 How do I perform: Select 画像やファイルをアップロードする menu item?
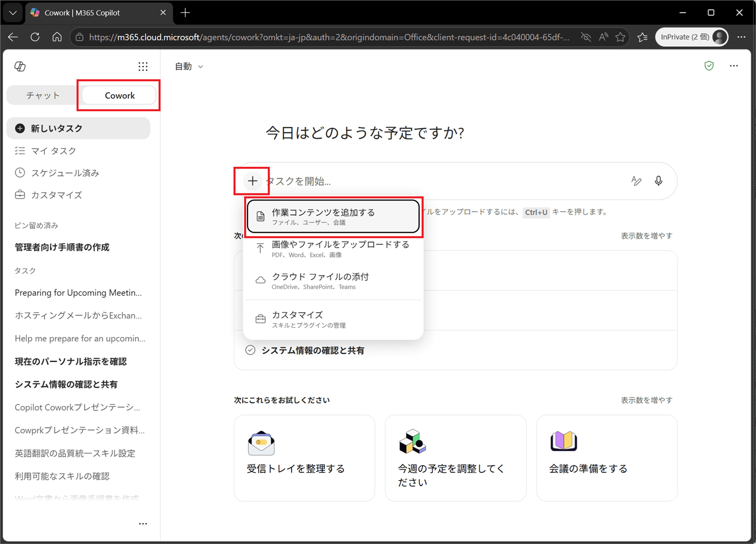pyautogui.click(x=333, y=249)
